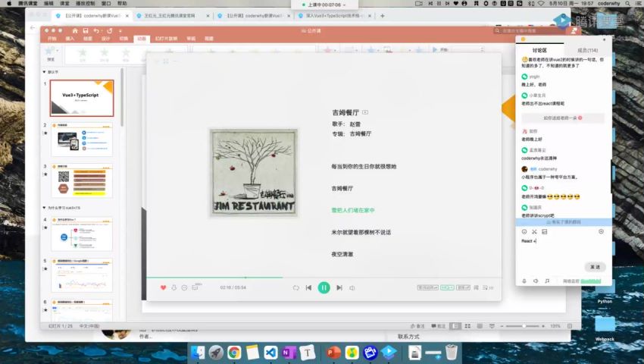644x364 pixels.
Task: Select slide 4 thumbnail
Action: (82, 234)
